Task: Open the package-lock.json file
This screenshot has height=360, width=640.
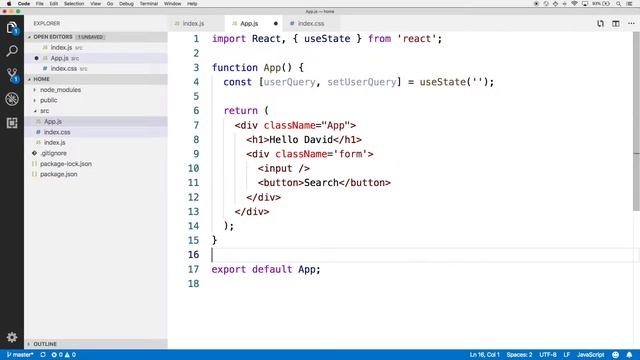Action: pyautogui.click(x=96, y=164)
